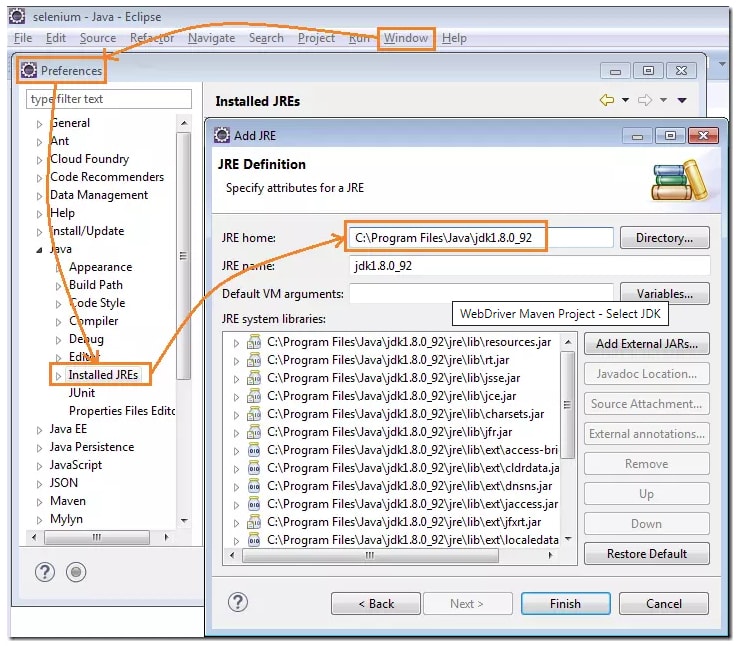
Task: Expand the Maven preferences node
Action: pyautogui.click(x=40, y=502)
